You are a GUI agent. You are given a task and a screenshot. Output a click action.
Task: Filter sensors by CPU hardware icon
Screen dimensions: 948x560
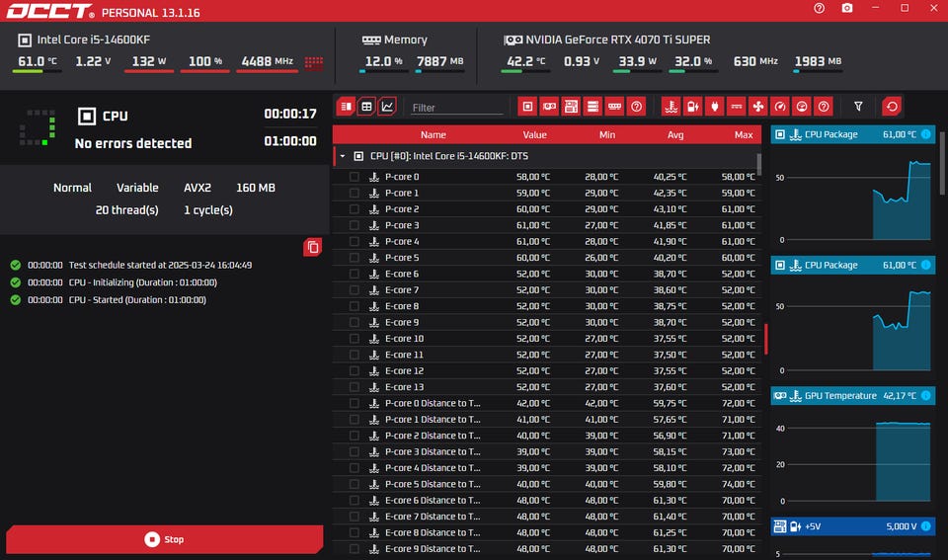[x=527, y=107]
